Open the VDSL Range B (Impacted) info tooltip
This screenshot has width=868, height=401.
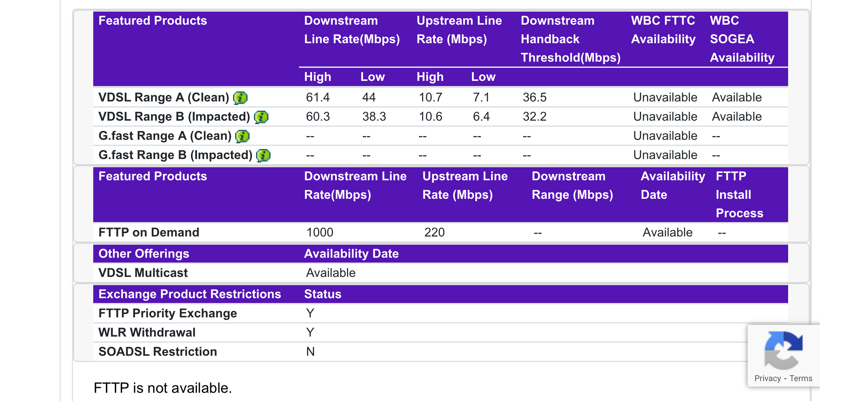coord(261,117)
